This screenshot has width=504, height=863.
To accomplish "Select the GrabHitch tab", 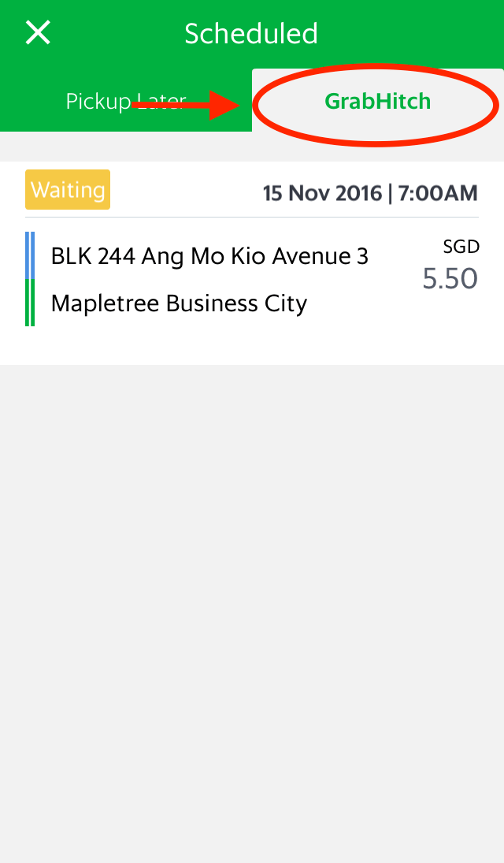I will pos(377,101).
